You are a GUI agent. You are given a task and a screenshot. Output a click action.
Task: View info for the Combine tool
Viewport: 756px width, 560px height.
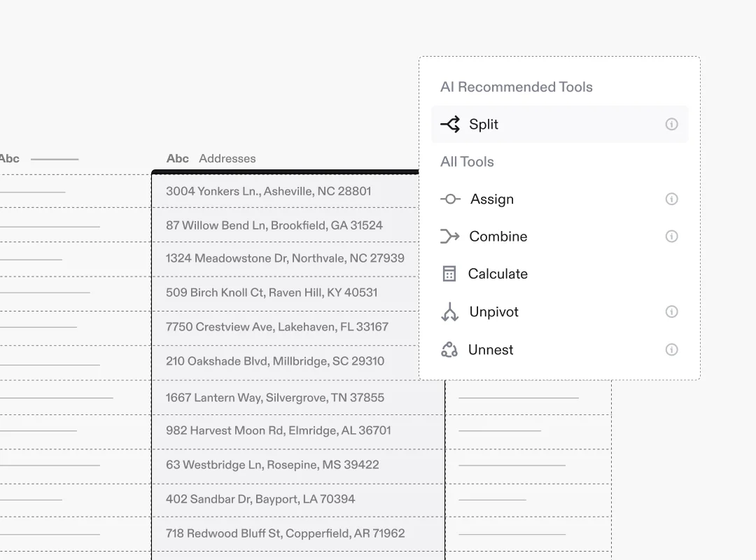tap(671, 236)
